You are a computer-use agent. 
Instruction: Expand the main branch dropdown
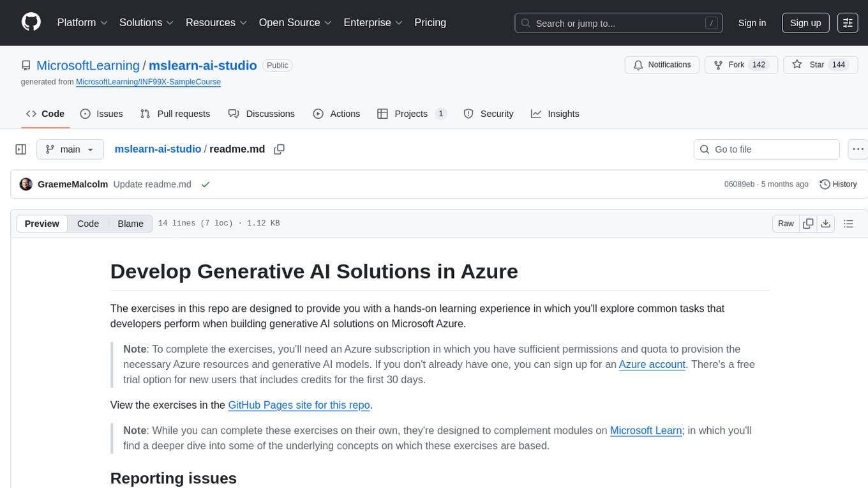(70, 149)
